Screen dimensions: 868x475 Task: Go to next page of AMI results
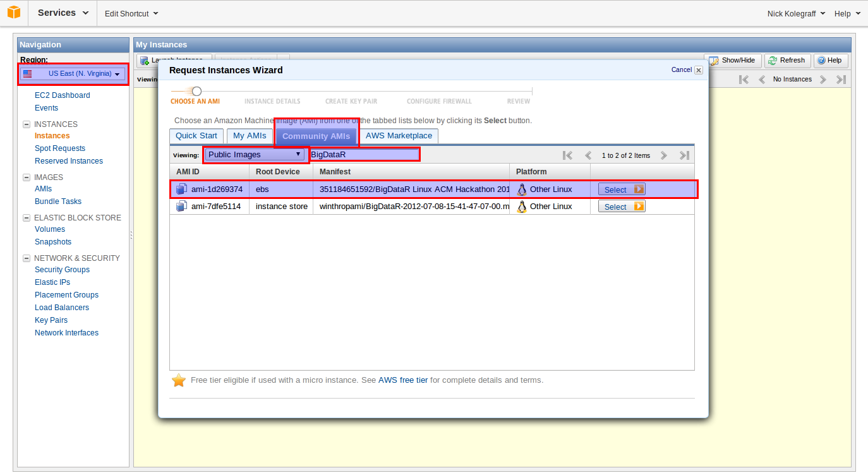coord(664,155)
